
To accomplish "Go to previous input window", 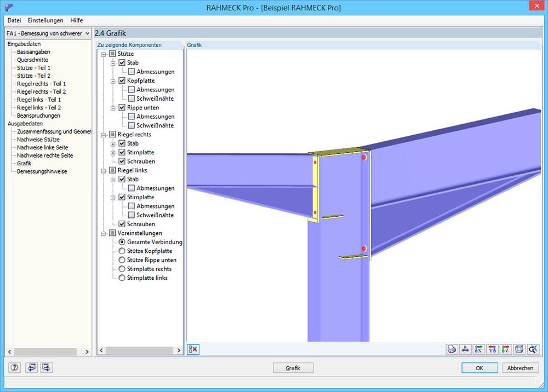I will click(x=31, y=367).
